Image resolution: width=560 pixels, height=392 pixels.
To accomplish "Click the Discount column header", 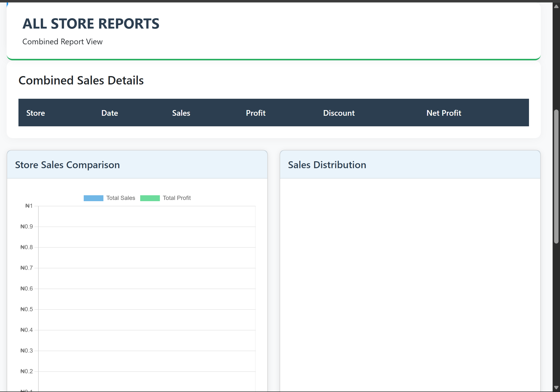I will click(339, 113).
